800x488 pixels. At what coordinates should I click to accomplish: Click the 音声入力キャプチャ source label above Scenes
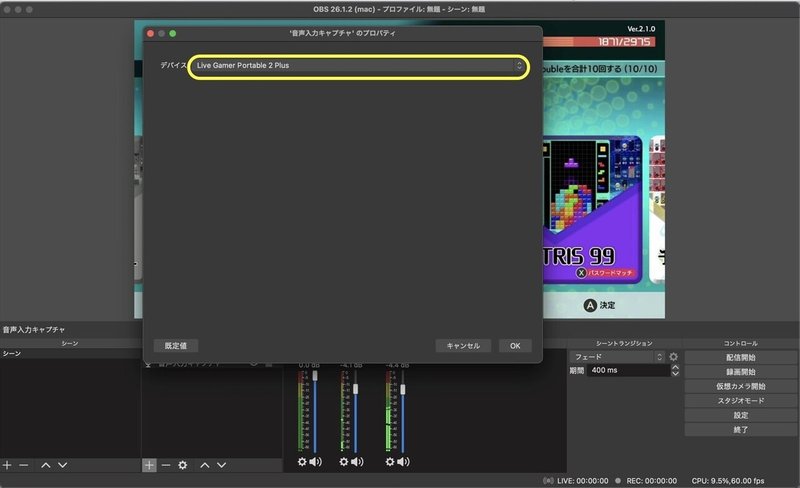(x=34, y=330)
